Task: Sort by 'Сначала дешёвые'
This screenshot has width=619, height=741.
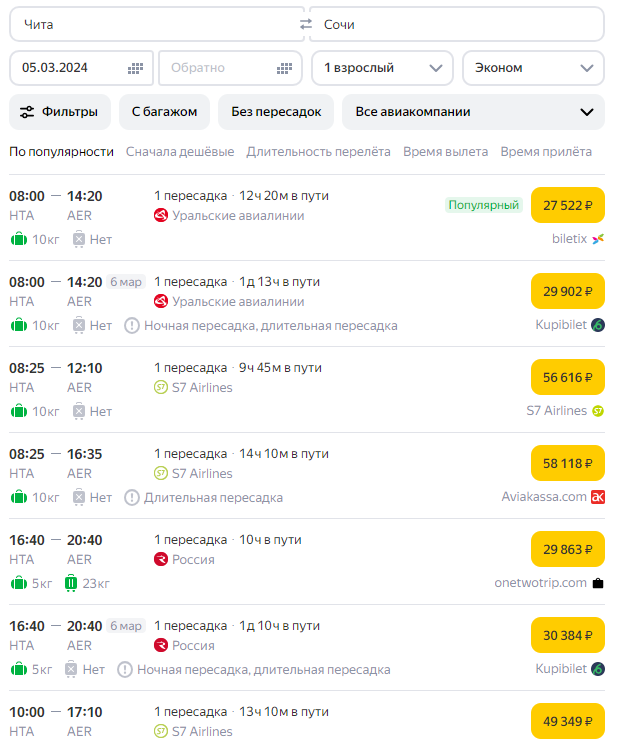Action: point(180,152)
